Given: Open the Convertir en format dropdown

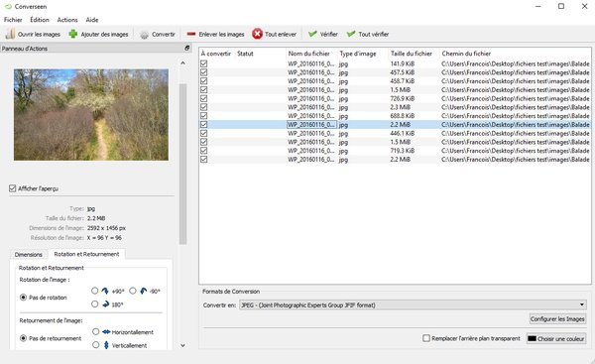Looking at the screenshot, I should 413,304.
